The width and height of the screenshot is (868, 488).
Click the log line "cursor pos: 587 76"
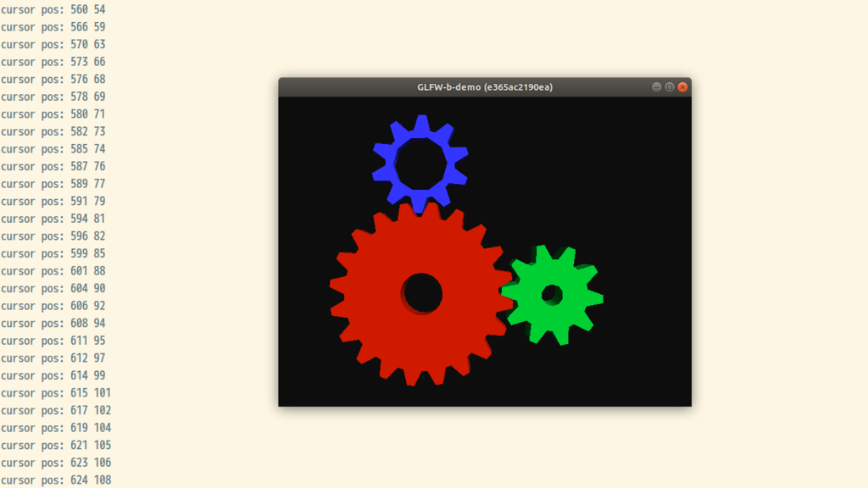(x=53, y=167)
